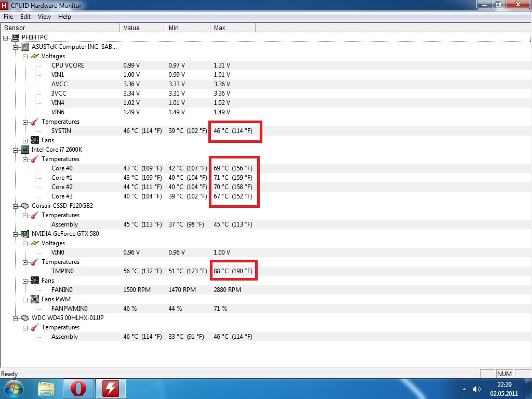
Task: Open the Edit menu
Action: [x=25, y=17]
